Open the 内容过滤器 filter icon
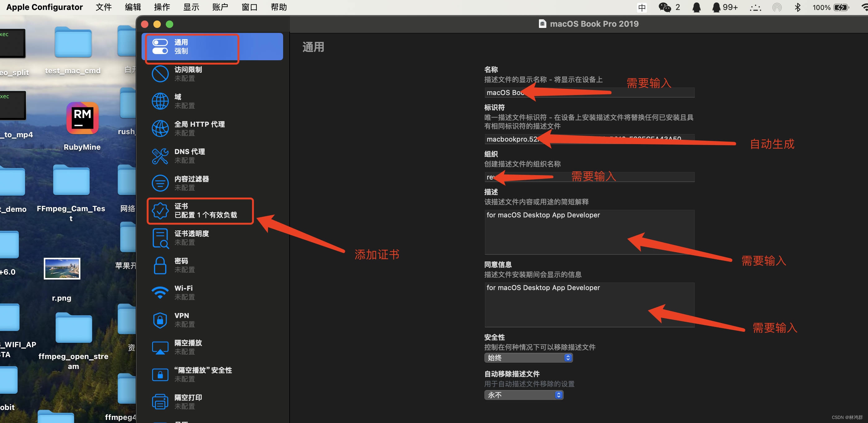 [x=160, y=183]
